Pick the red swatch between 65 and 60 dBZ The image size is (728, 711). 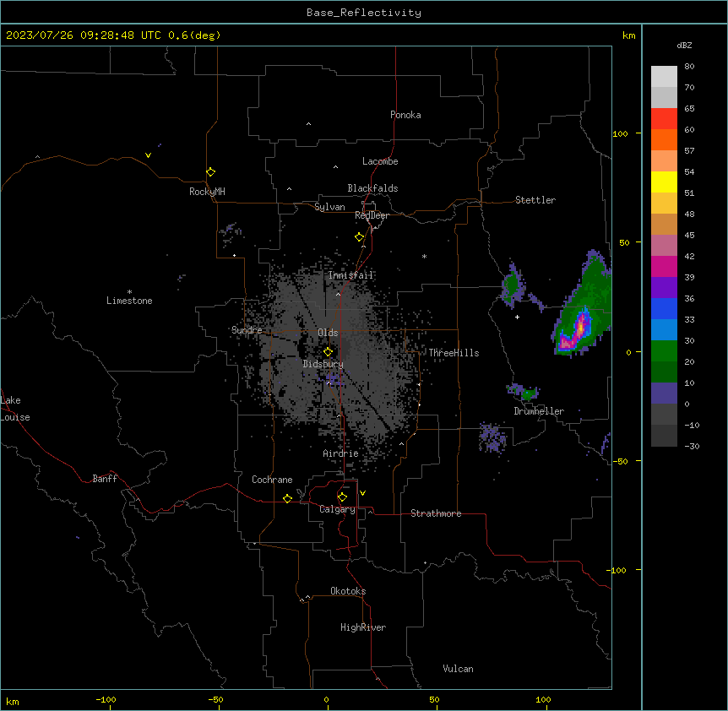tap(664, 119)
